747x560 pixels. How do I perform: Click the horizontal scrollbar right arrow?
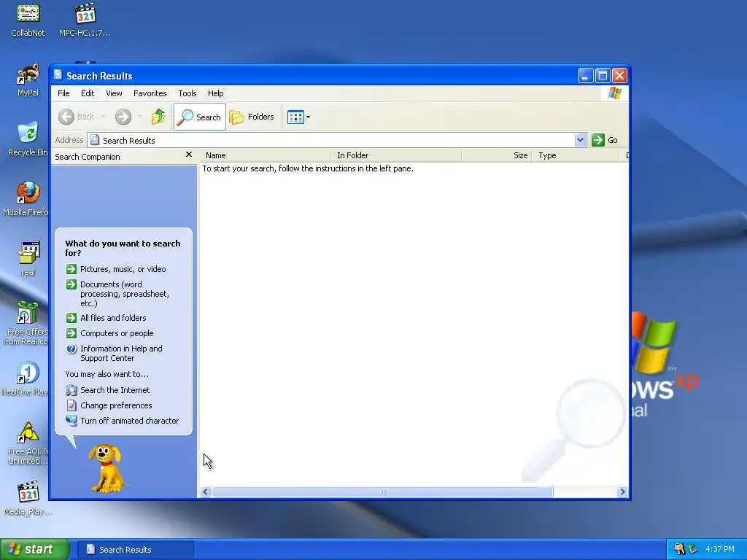pos(622,492)
